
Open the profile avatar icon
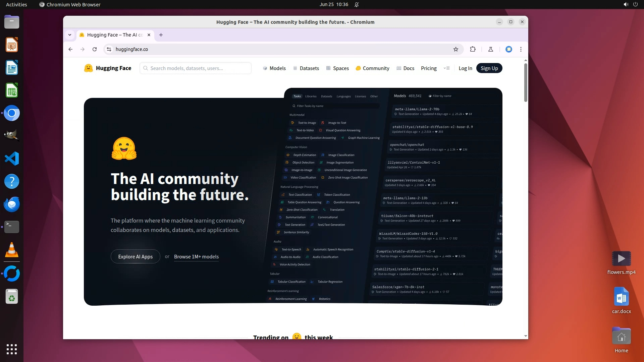pos(508,49)
